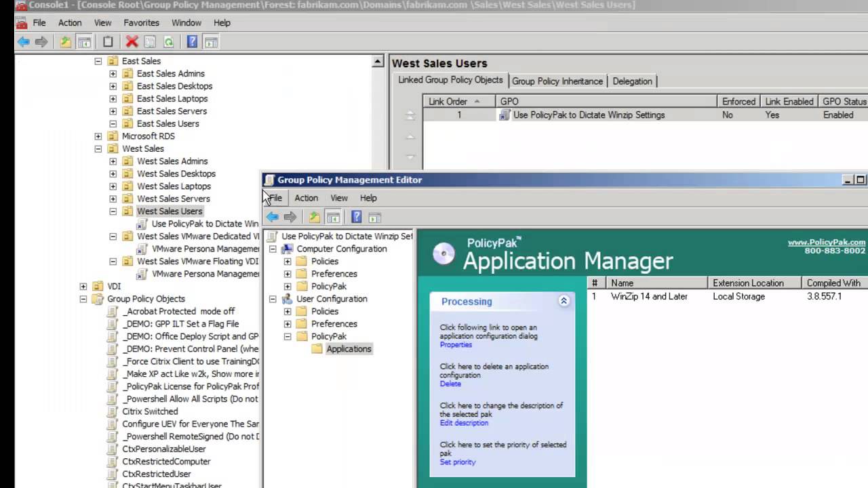Collapse Computer Configuration in the editor tree
Screen dimensions: 868x488
273,249
